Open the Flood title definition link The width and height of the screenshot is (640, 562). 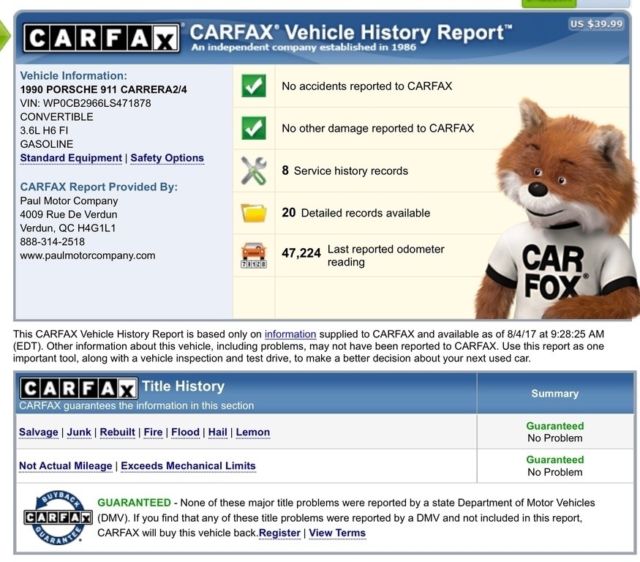185,432
